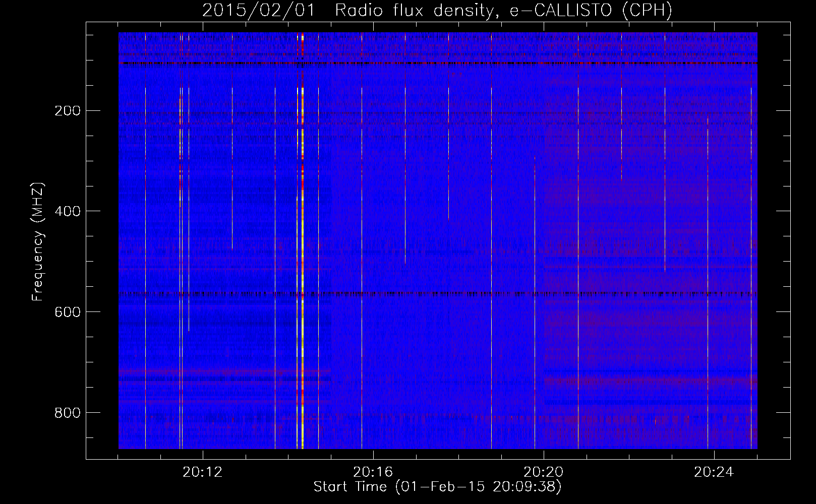Click the 'Frequency (MHZ)' axis label
816x504 pixels.
point(38,241)
